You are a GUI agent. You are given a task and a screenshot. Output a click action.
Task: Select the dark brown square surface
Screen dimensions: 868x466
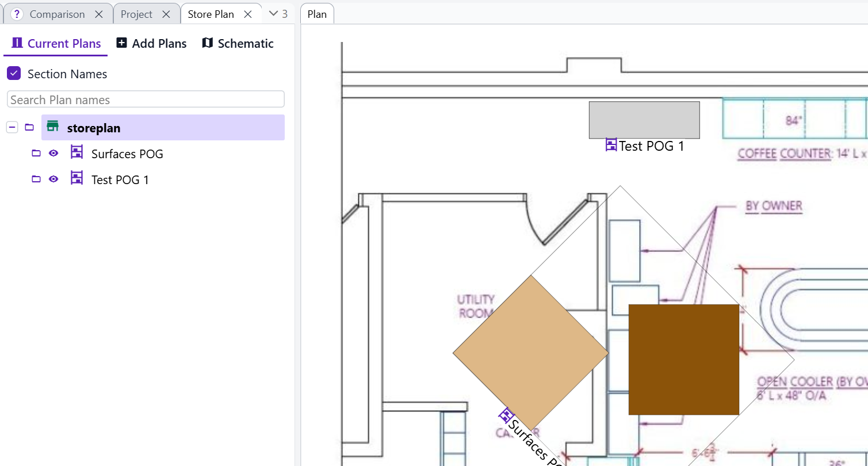(683, 360)
